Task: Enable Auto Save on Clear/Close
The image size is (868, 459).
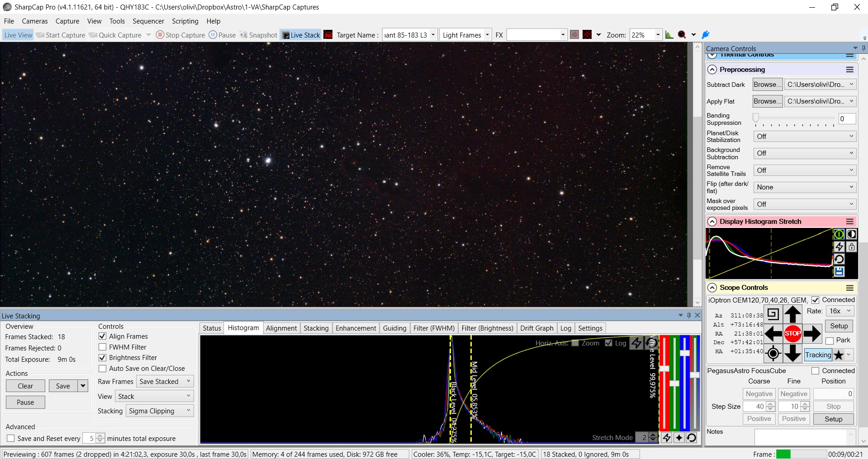Action: 103,368
